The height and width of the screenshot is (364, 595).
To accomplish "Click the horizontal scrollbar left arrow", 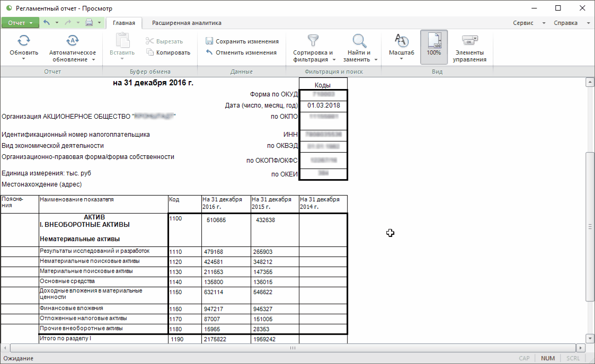I will pos(5,348).
